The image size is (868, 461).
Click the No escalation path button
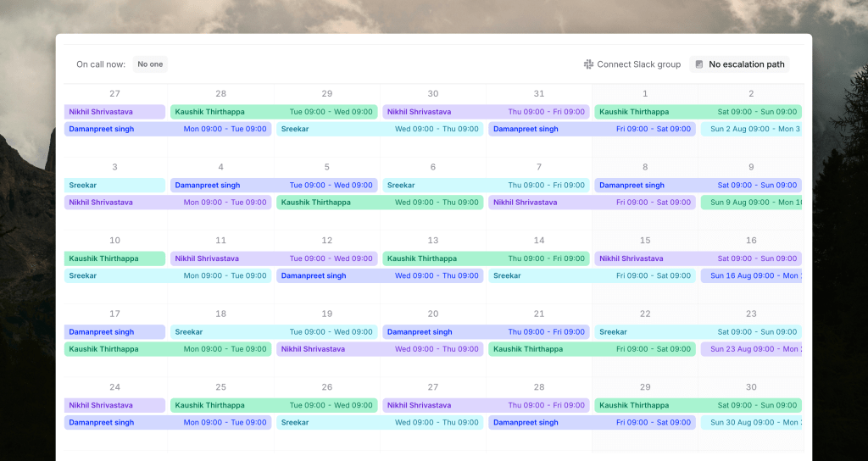coord(739,64)
